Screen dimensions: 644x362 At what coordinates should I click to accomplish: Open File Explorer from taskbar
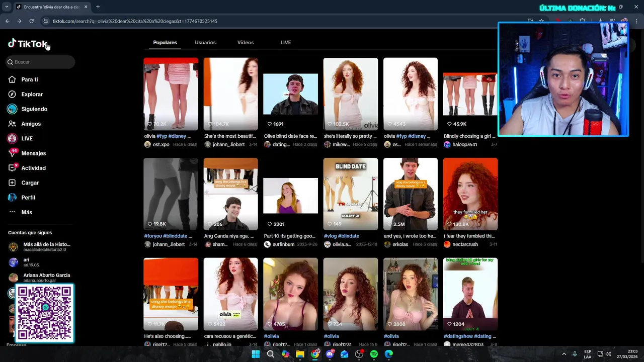pos(300,354)
